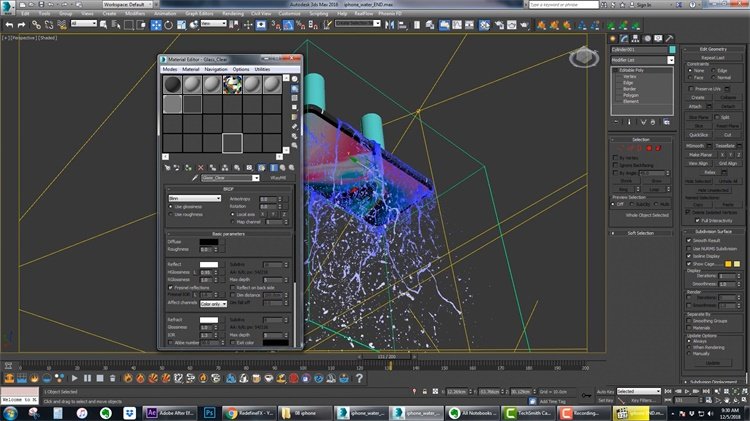Open Chrome RedefineFX taskbar item
The image size is (750, 421).
click(249, 413)
